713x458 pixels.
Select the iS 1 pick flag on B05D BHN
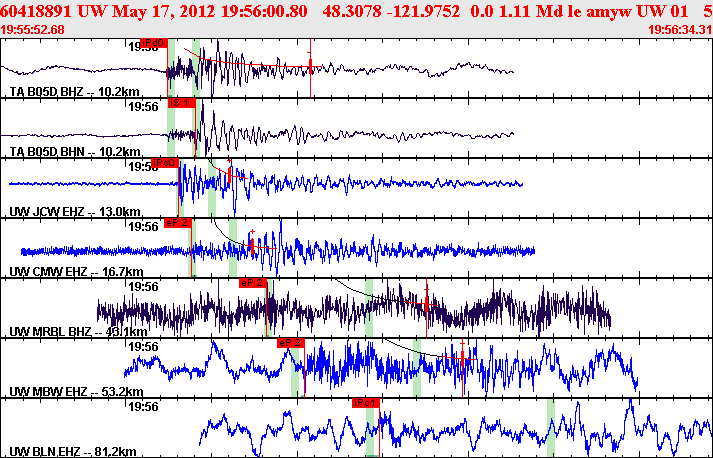181,103
